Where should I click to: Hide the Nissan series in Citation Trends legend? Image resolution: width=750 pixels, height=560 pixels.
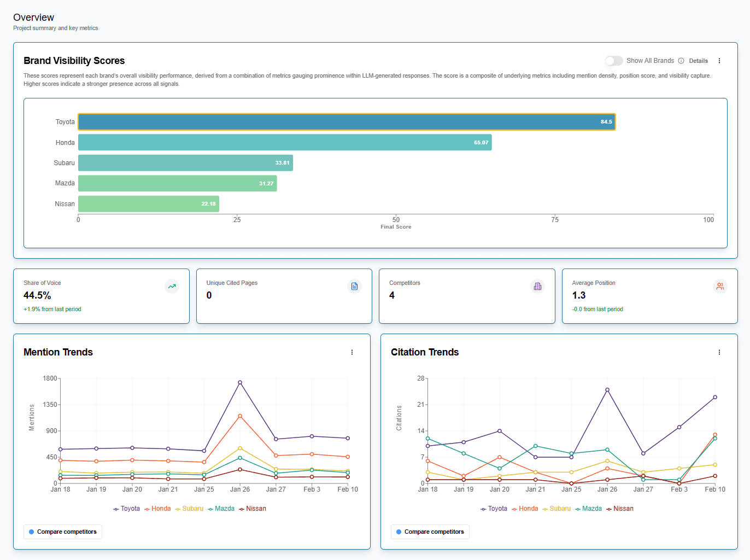623,509
